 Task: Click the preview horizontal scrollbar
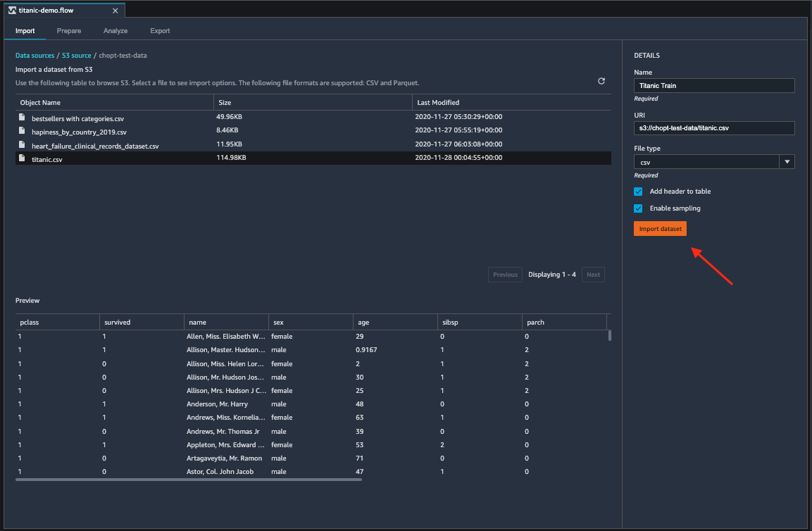[189, 480]
